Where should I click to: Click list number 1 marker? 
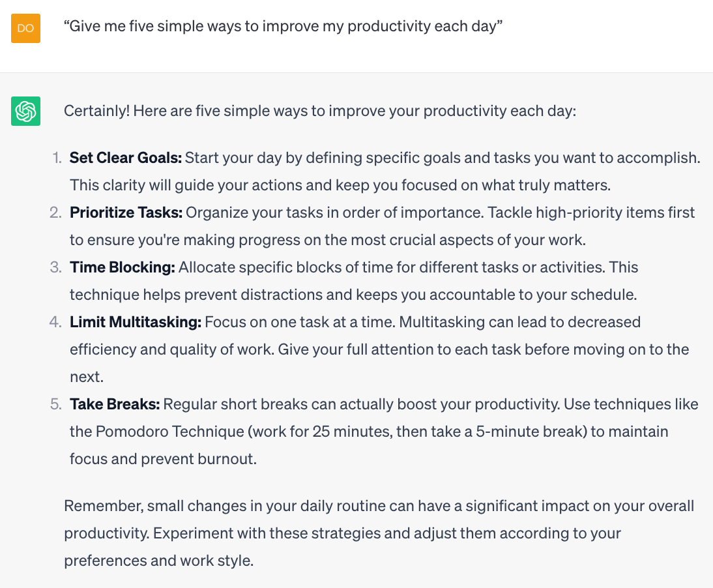(x=57, y=158)
